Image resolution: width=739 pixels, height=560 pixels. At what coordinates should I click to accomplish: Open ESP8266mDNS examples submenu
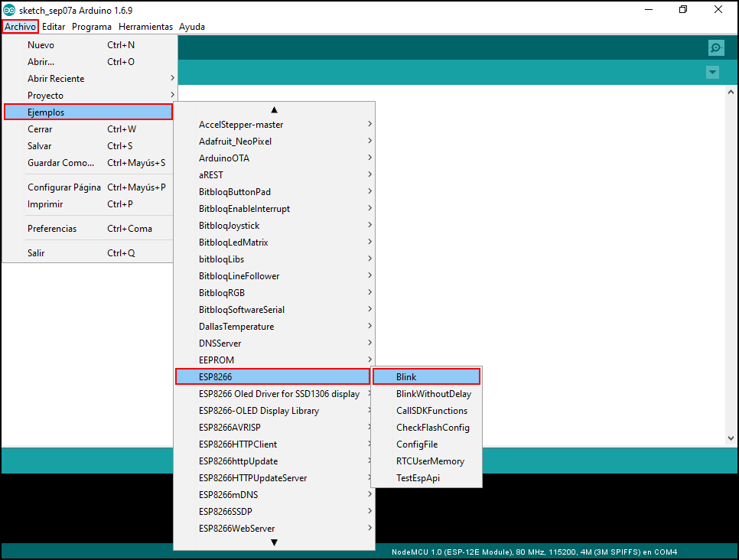275,495
